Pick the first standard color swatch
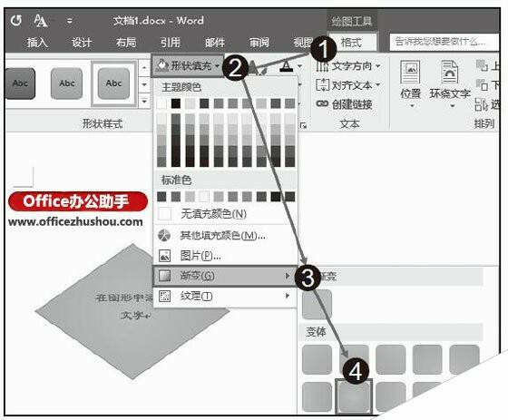 (x=161, y=196)
